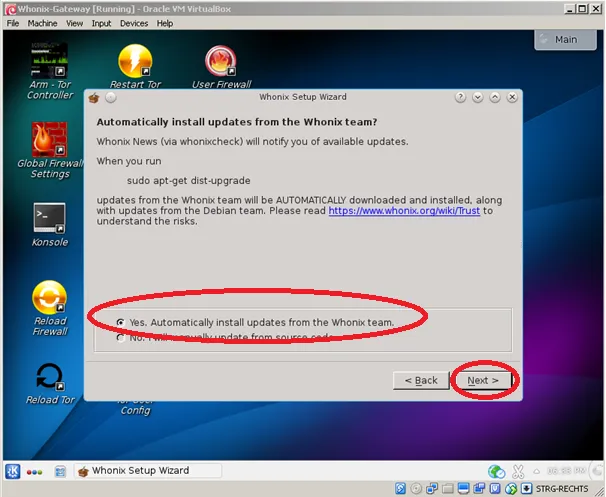Click the 'sudo apt-get dist-upgrade' command text
606x497 pixels.
(189, 180)
